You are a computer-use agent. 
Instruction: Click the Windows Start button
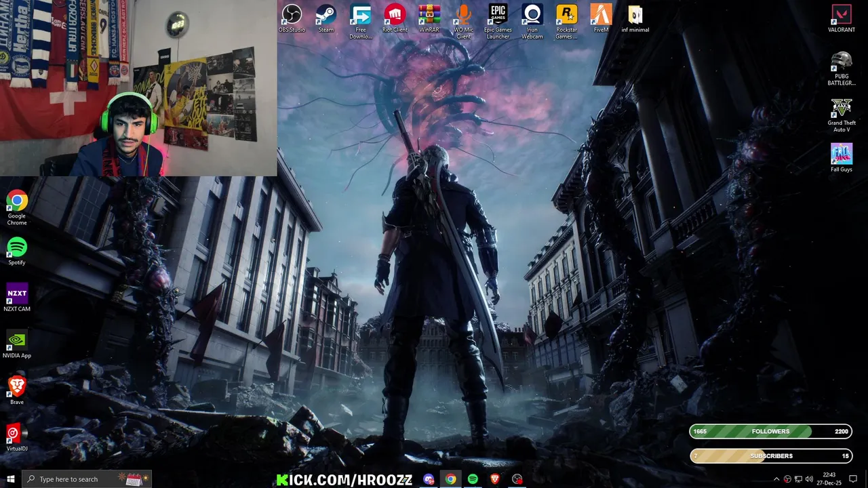pos(10,479)
